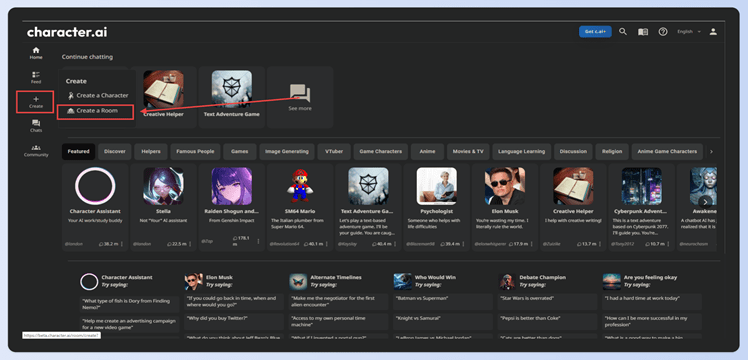
Task: Click prompt about first alien encounter negotiator
Action: click(x=338, y=301)
